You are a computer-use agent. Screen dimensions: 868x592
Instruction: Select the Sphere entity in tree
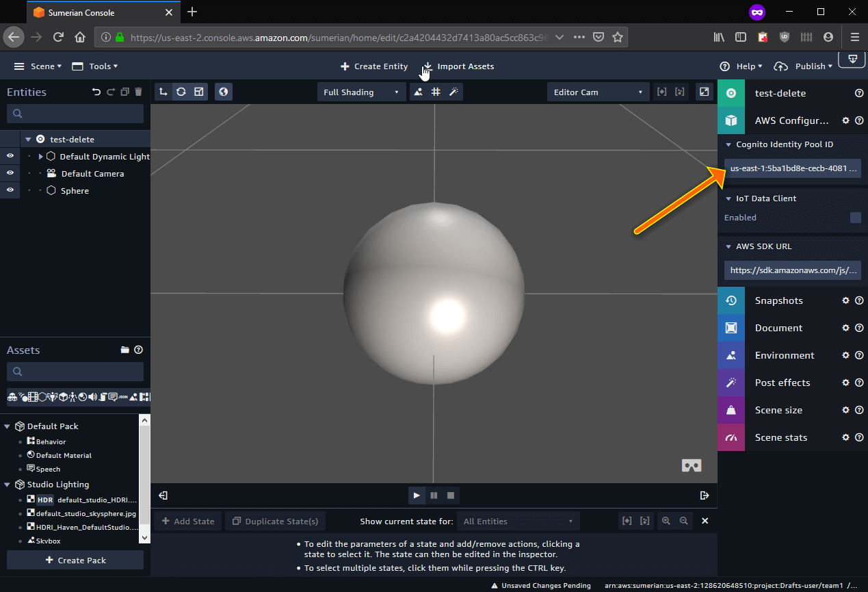pyautogui.click(x=75, y=191)
